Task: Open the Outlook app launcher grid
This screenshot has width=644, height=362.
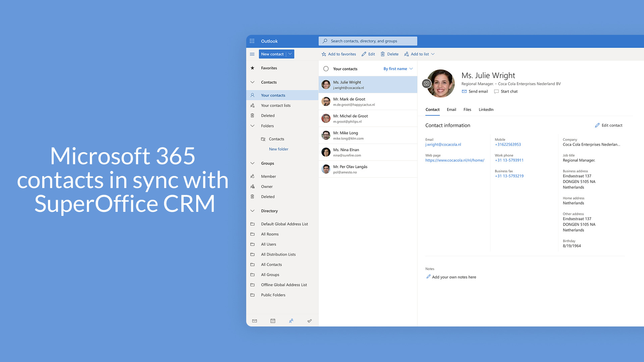Action: click(x=252, y=41)
